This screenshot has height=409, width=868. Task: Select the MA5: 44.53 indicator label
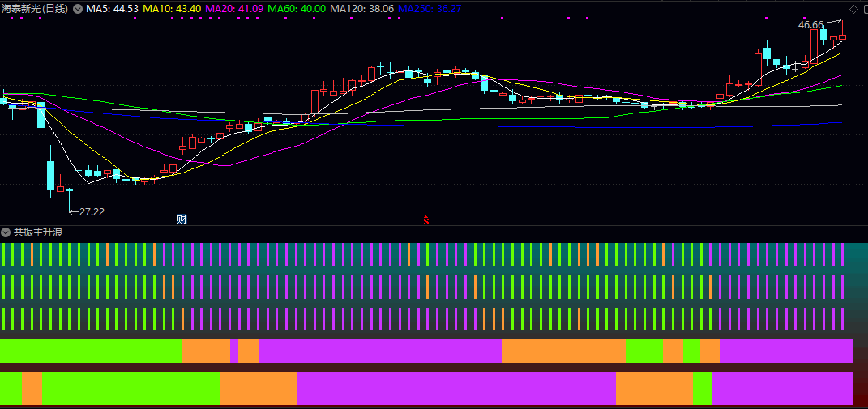pyautogui.click(x=112, y=9)
